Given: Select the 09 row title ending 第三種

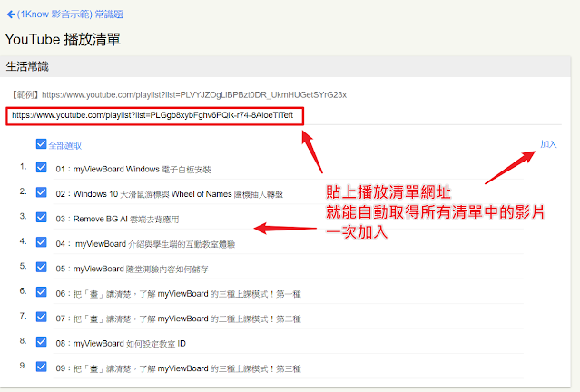Looking at the screenshot, I should [178, 368].
